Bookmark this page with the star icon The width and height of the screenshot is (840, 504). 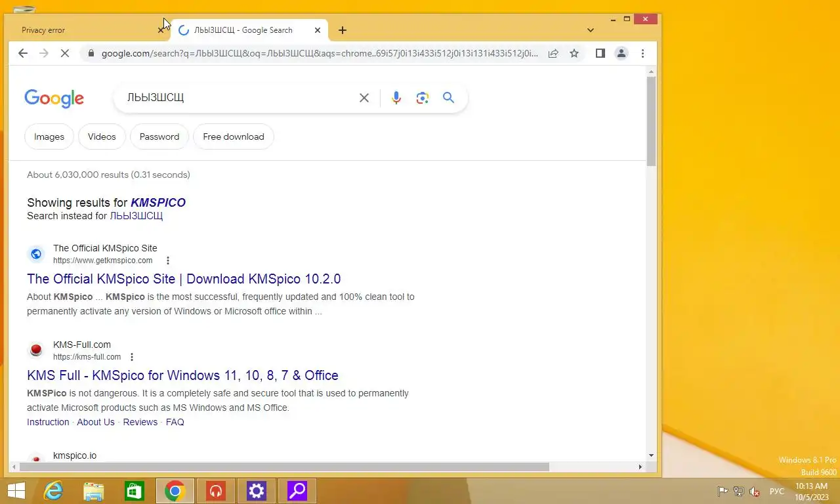(x=574, y=53)
